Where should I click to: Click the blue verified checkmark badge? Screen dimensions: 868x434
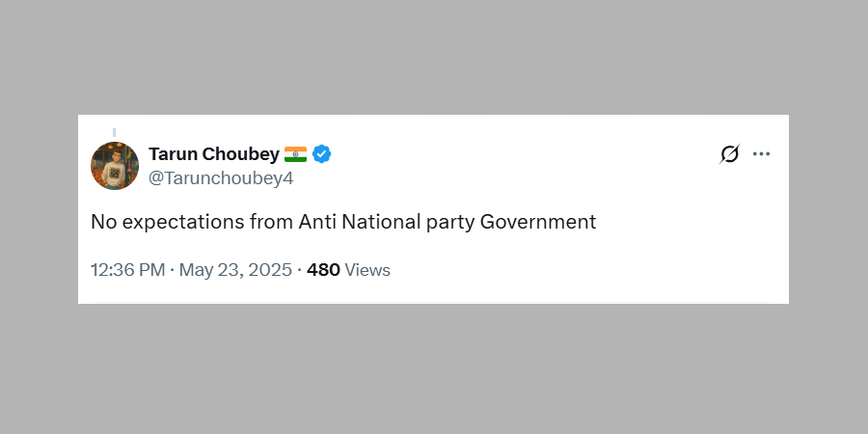(321, 154)
